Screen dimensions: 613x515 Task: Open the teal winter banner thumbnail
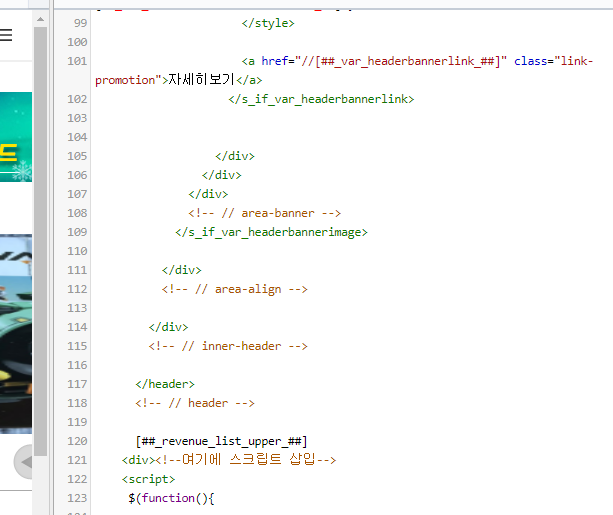[16, 137]
